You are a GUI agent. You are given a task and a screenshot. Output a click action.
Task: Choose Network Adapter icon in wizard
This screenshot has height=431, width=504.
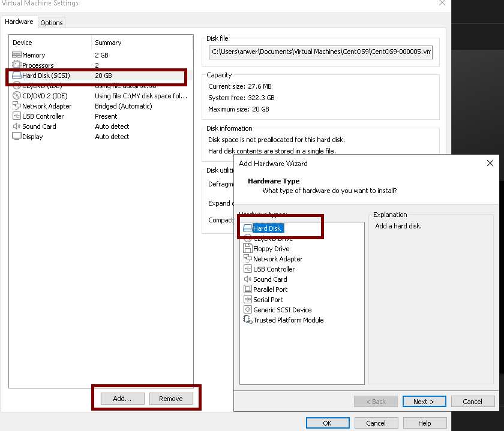pyautogui.click(x=247, y=258)
